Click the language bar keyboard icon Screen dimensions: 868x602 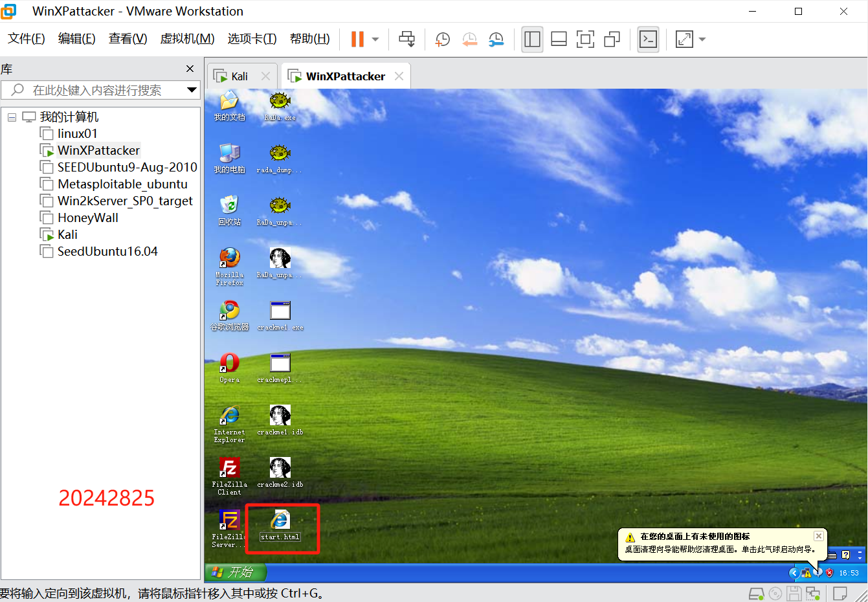click(x=832, y=555)
